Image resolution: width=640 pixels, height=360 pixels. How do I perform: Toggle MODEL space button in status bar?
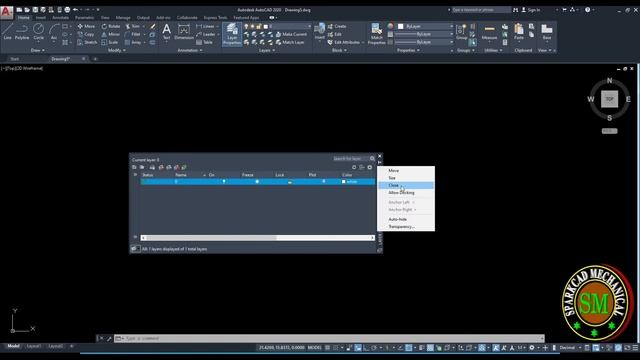coord(314,348)
